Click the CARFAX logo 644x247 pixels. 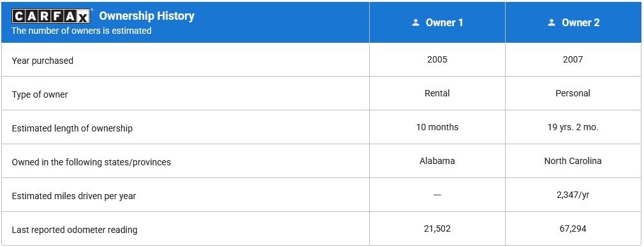[50, 16]
